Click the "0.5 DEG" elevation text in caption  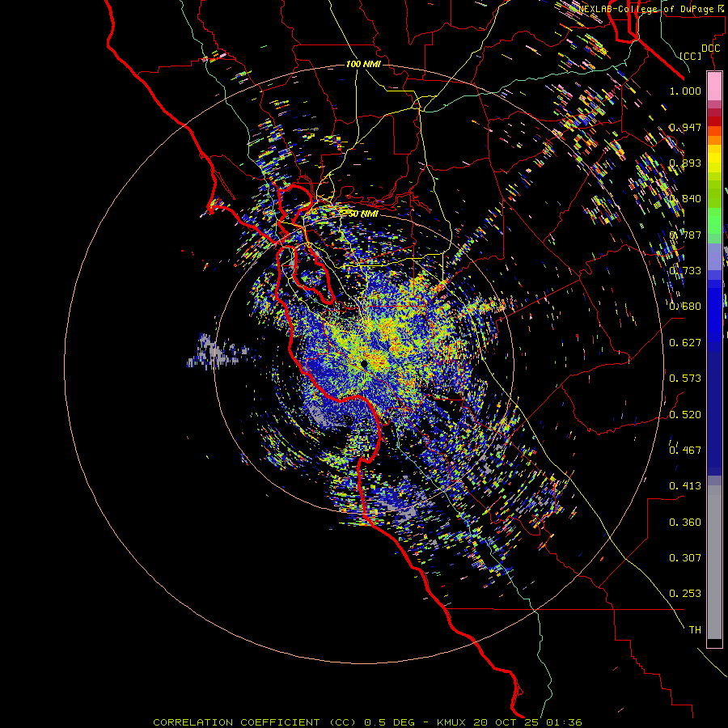point(389,722)
